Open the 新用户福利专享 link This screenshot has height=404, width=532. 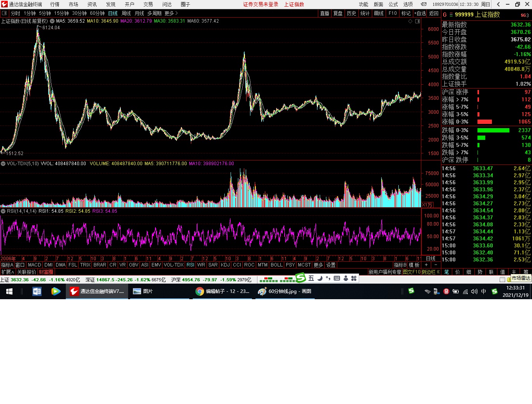click(385, 272)
